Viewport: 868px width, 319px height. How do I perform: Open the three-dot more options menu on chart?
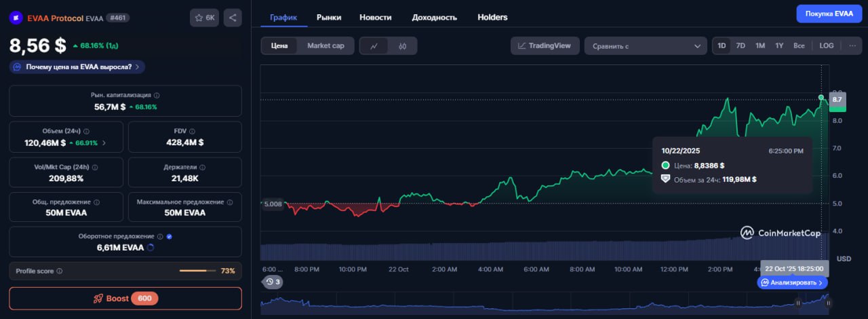(852, 45)
